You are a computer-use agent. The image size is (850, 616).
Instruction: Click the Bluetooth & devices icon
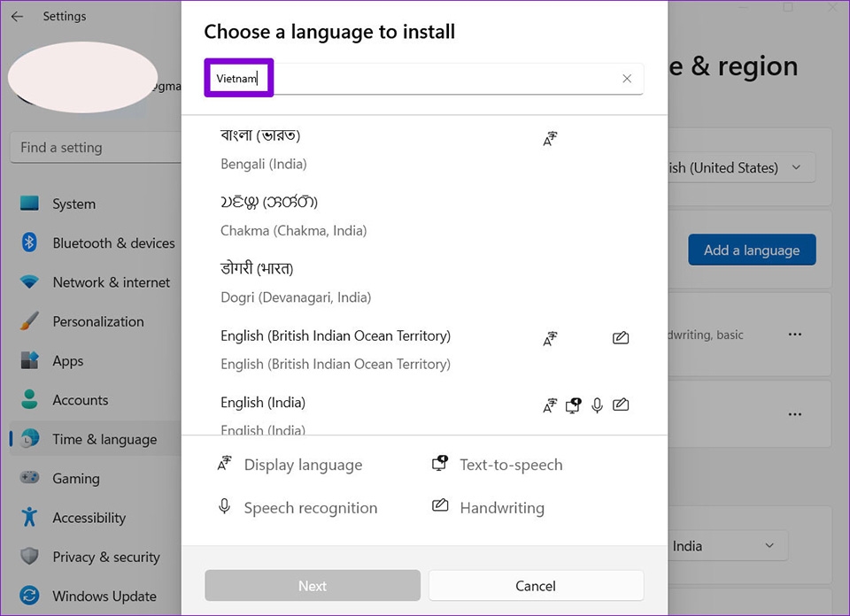click(x=30, y=243)
